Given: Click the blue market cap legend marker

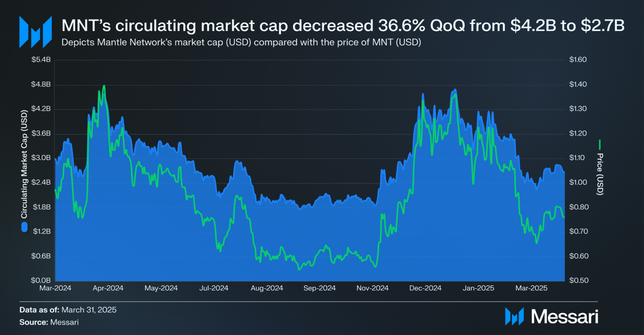Looking at the screenshot, I should pos(24,227).
